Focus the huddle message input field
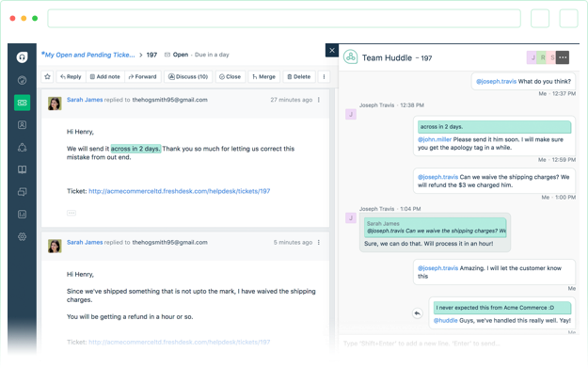588x368 pixels. point(459,344)
